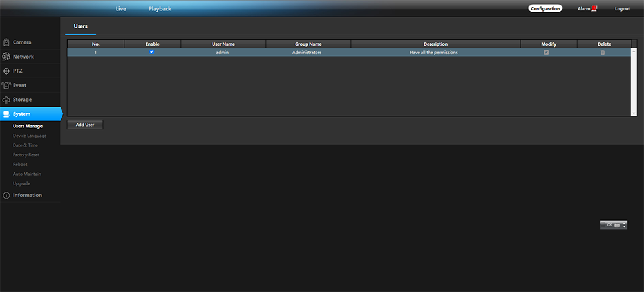This screenshot has height=292, width=644.
Task: Select Factory Reset in System submenu
Action: pos(26,155)
